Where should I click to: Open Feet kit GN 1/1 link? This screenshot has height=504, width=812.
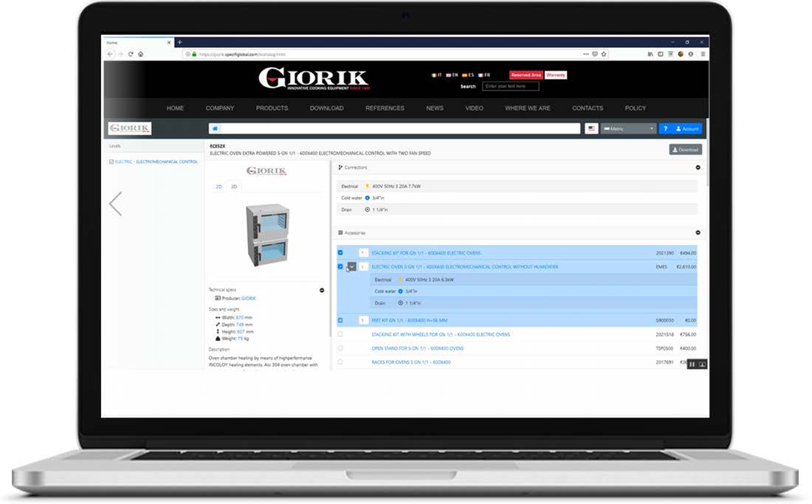[409, 320]
